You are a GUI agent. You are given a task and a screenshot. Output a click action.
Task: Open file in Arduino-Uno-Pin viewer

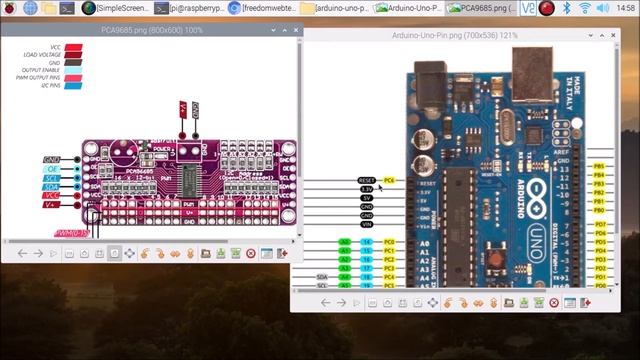pyautogui.click(x=509, y=303)
